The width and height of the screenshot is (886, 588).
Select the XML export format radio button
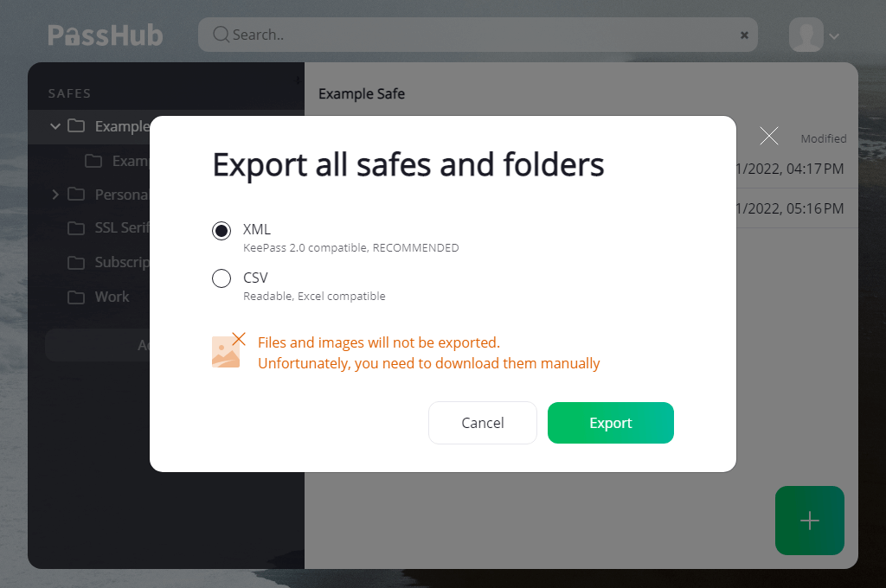pos(221,231)
